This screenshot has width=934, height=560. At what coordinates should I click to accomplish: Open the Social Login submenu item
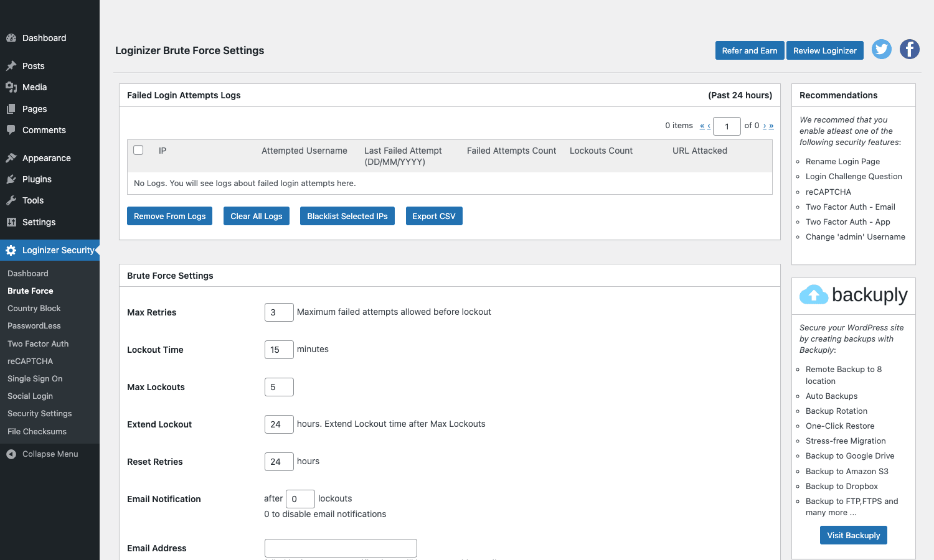pos(30,396)
